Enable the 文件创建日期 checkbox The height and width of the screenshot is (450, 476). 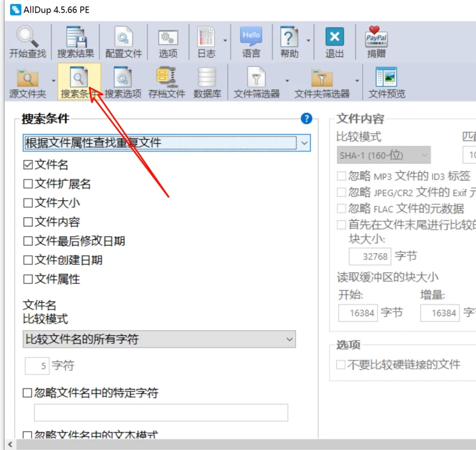tap(28, 260)
